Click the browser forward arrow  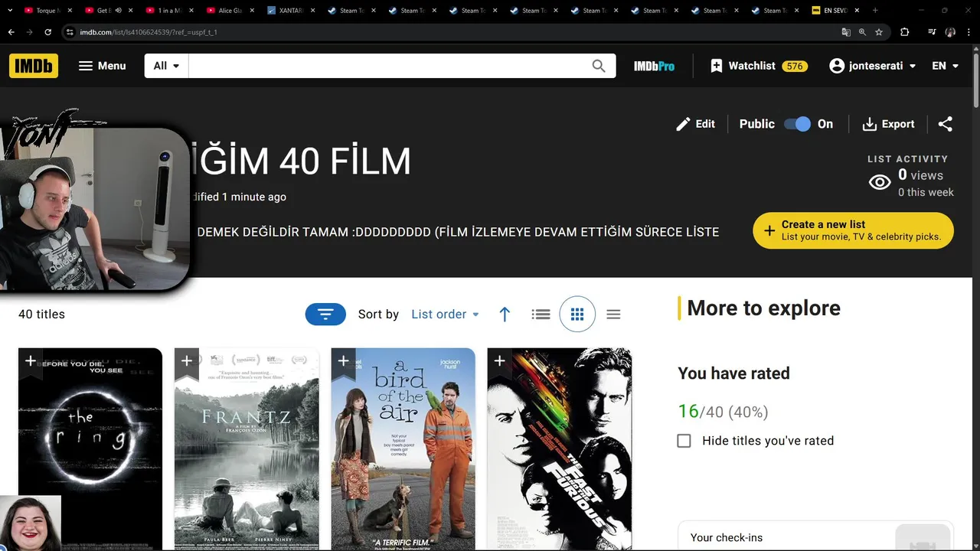[x=29, y=32]
